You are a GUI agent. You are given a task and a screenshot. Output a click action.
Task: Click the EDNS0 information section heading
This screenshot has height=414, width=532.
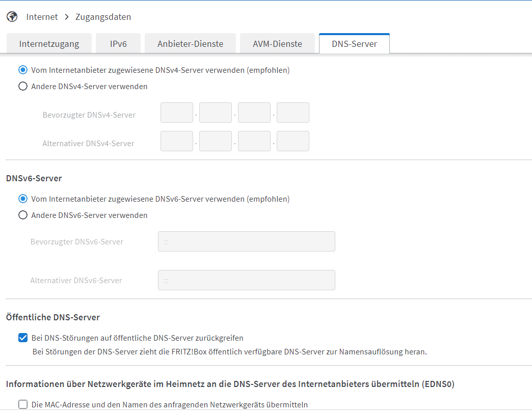230,384
